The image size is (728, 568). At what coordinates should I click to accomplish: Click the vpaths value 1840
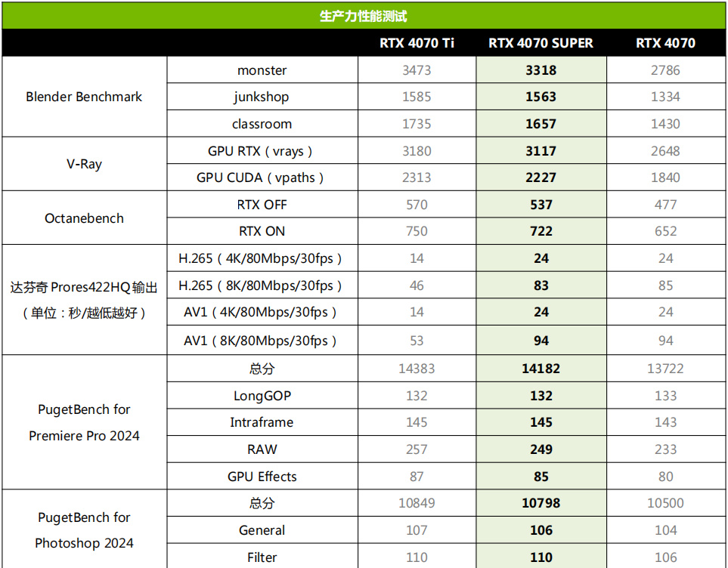[x=665, y=177]
